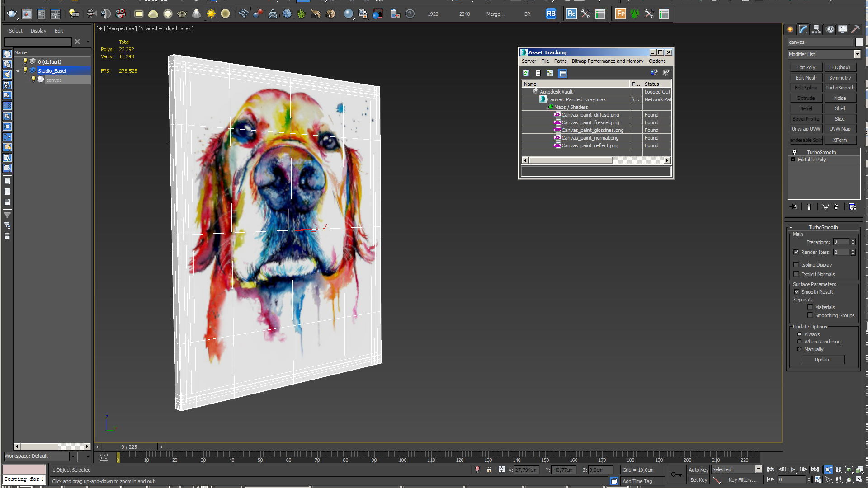Select the sun light icon in toolbar
The height and width of the screenshot is (488, 868).
211,14
